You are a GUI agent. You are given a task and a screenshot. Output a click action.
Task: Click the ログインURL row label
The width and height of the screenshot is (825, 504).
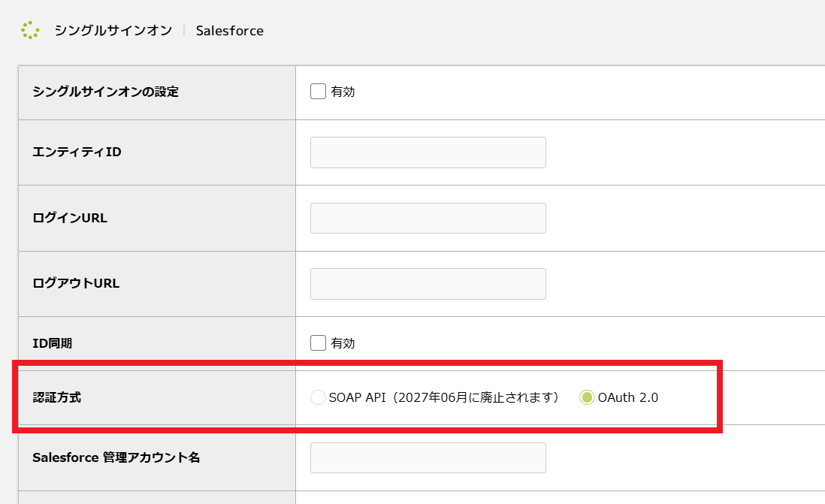pos(70,218)
